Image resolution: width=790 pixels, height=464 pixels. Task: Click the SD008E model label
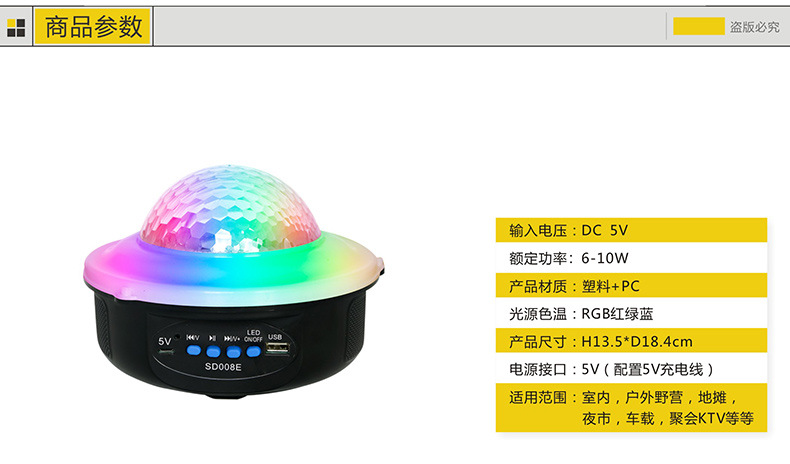click(x=223, y=367)
